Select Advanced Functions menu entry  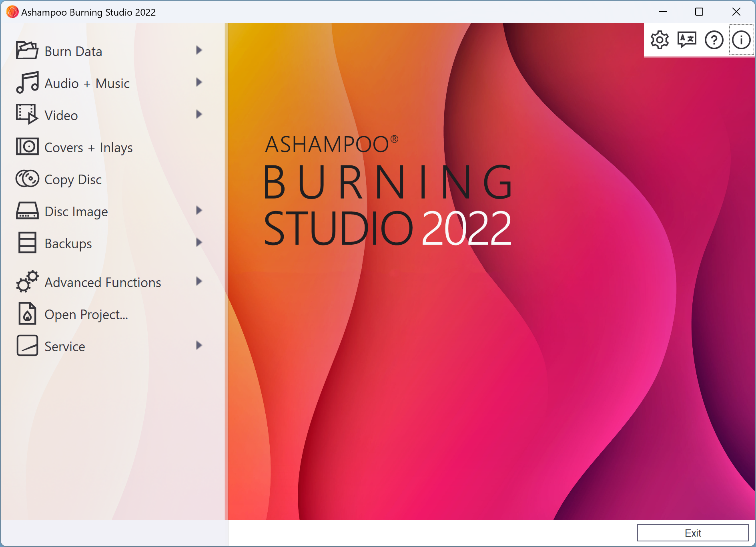112,282
